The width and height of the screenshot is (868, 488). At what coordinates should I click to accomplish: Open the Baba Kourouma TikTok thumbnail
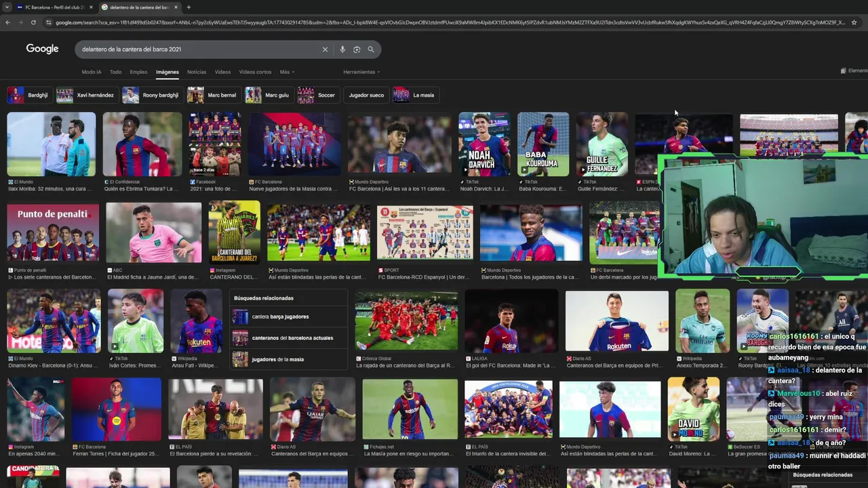pyautogui.click(x=543, y=144)
